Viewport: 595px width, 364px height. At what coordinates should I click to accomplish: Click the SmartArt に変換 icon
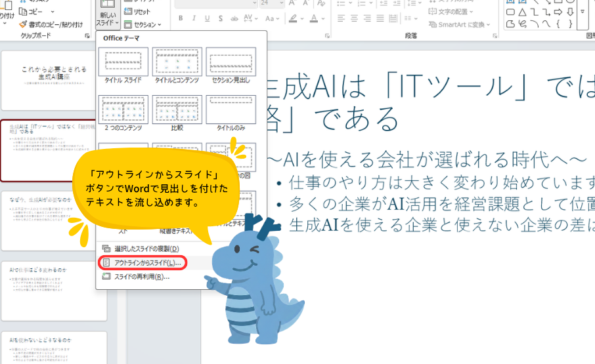[432, 25]
